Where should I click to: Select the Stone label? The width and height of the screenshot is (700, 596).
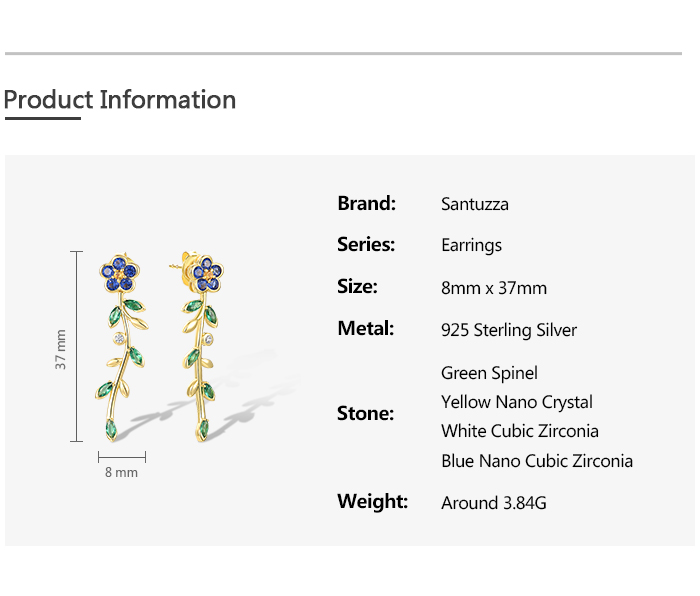tap(365, 413)
